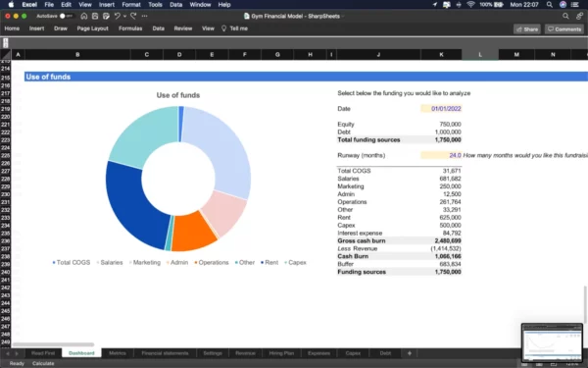588x368 pixels.
Task: Toggle the AutoSave switch
Action: 66,16
